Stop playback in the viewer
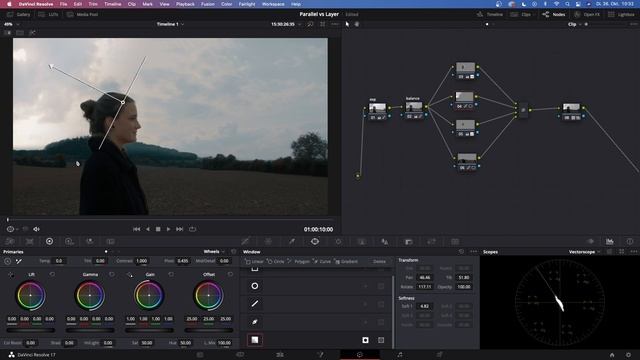This screenshot has width=640, height=360. pyautogui.click(x=158, y=229)
